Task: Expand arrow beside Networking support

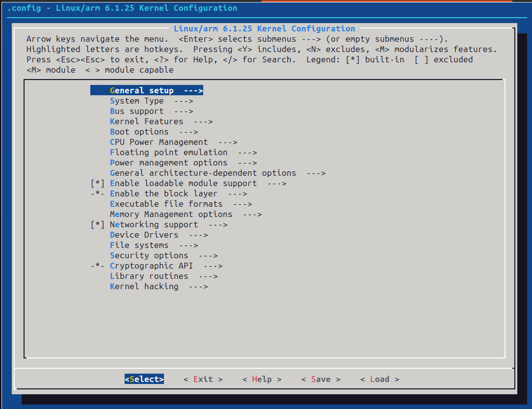Action: pos(218,225)
